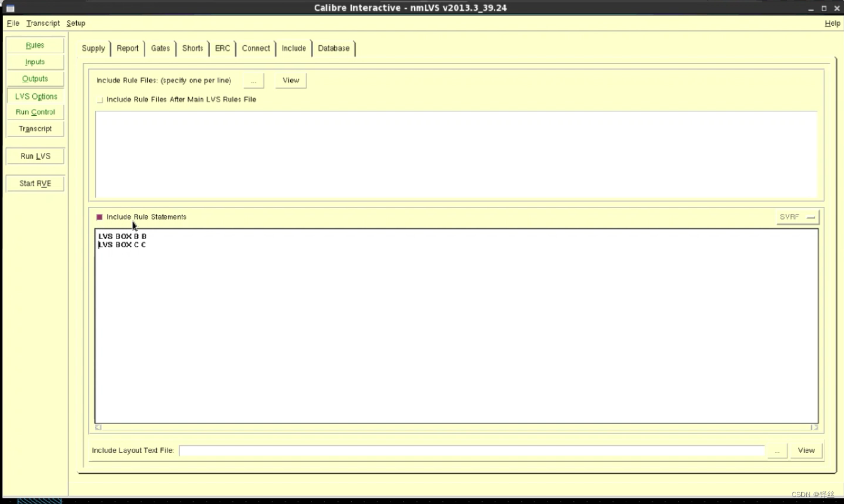The image size is (844, 504).
Task: Click View button next to Include Rule Files
Action: 291,81
